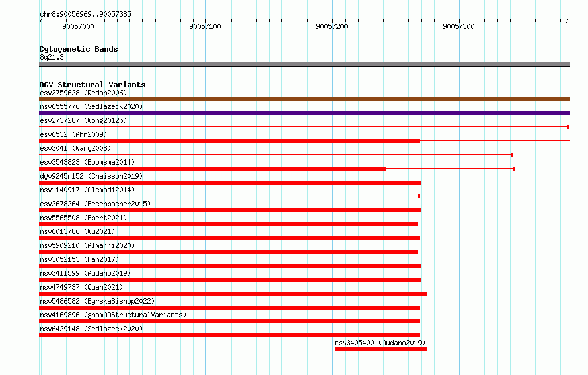Click the short nsv3405400 red bar
Image resolution: width=588 pixels, height=375 pixels.
[x=381, y=349]
